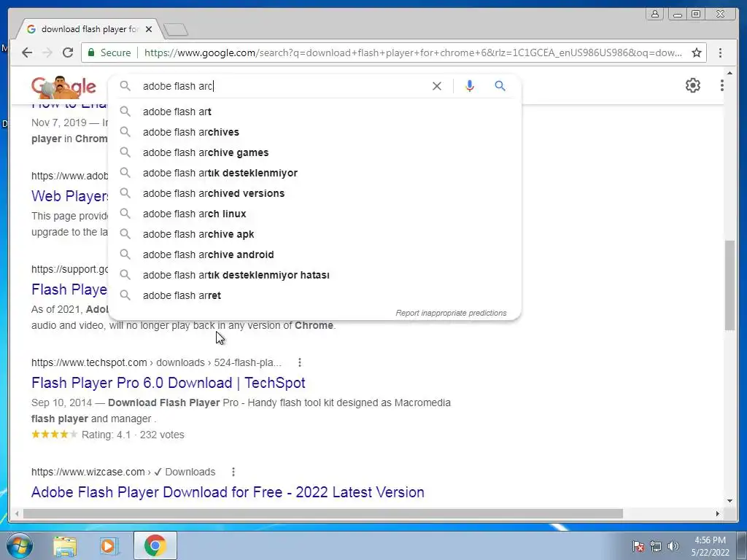This screenshot has height=560, width=747.
Task: Start voice search with the microphone
Action: point(469,86)
